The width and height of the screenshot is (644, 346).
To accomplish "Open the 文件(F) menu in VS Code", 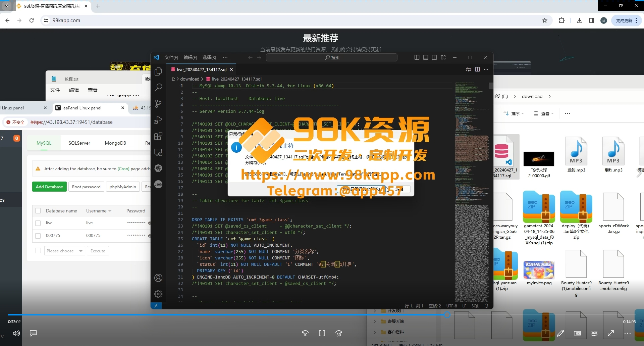I will tap(171, 57).
